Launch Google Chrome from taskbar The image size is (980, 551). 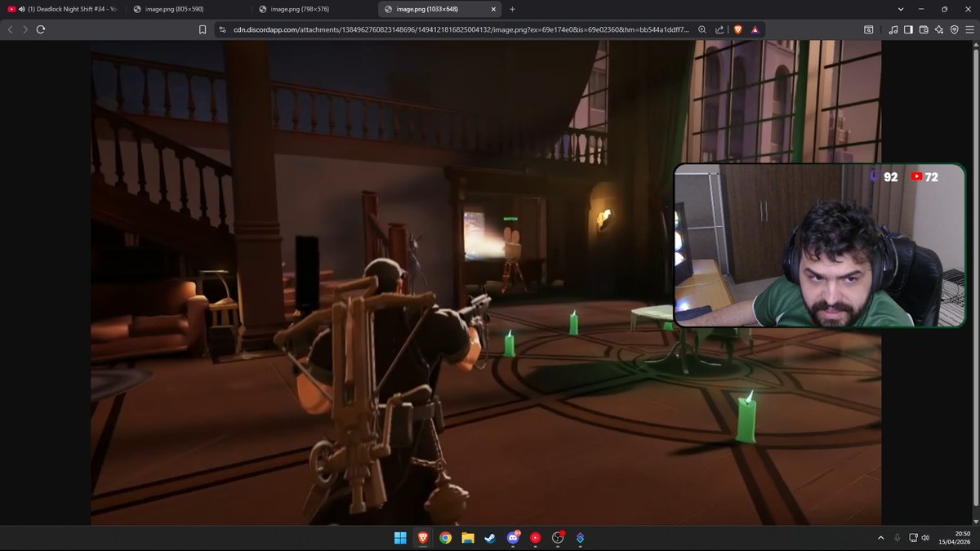pos(445,538)
